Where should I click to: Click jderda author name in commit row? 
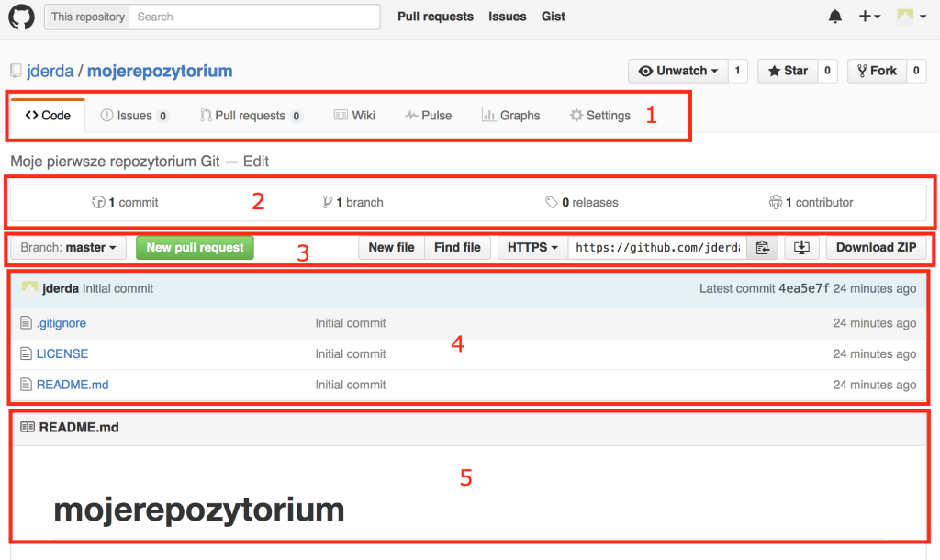[x=61, y=288]
